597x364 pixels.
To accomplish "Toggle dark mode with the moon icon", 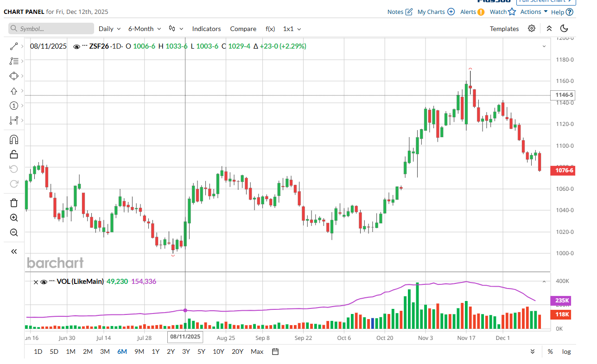I will click(x=564, y=29).
